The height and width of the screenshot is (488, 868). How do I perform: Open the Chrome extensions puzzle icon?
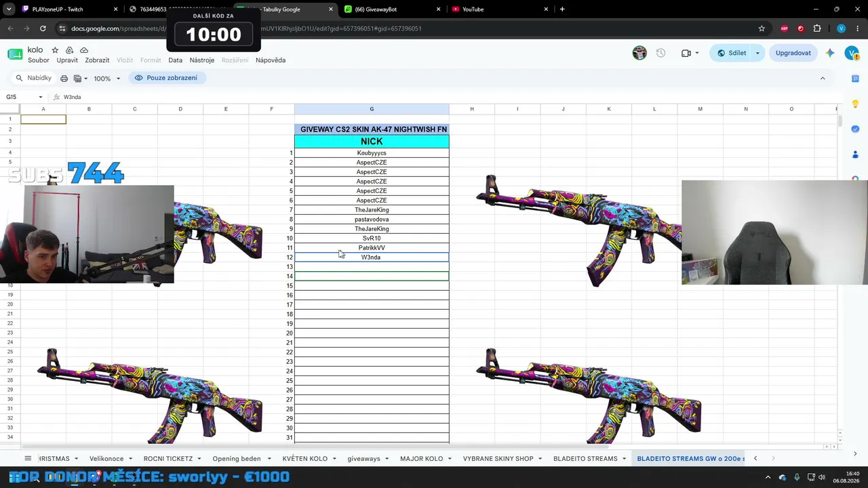coord(817,28)
